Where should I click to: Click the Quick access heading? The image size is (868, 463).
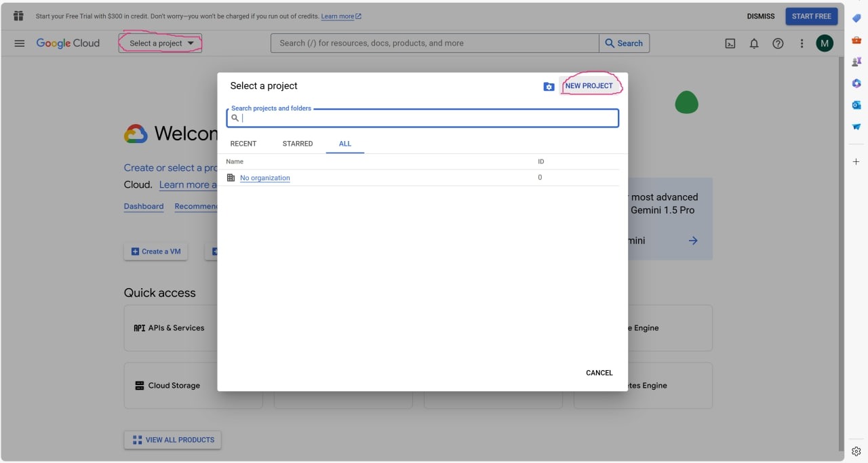[x=159, y=293]
